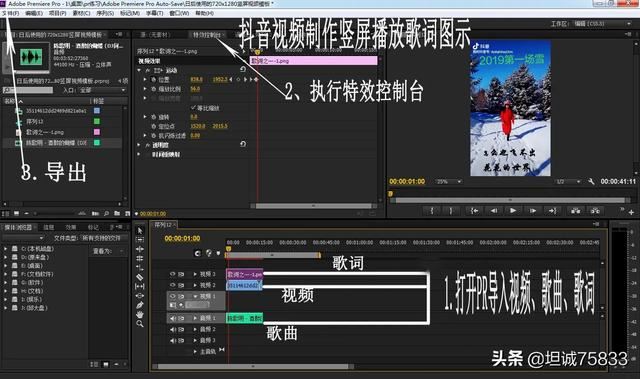Switch project panel to list view
This screenshot has height=379, width=640.
tap(6, 213)
